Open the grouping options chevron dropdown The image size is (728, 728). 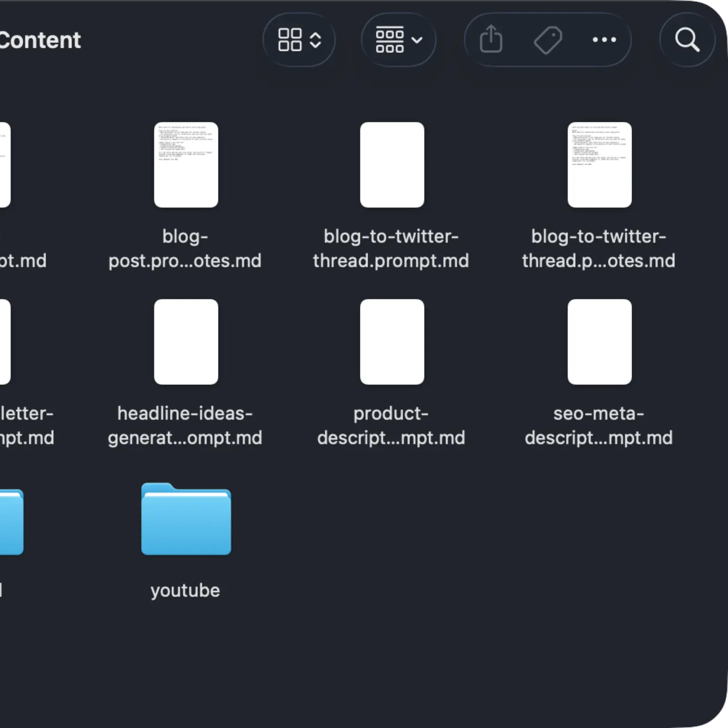(x=417, y=40)
